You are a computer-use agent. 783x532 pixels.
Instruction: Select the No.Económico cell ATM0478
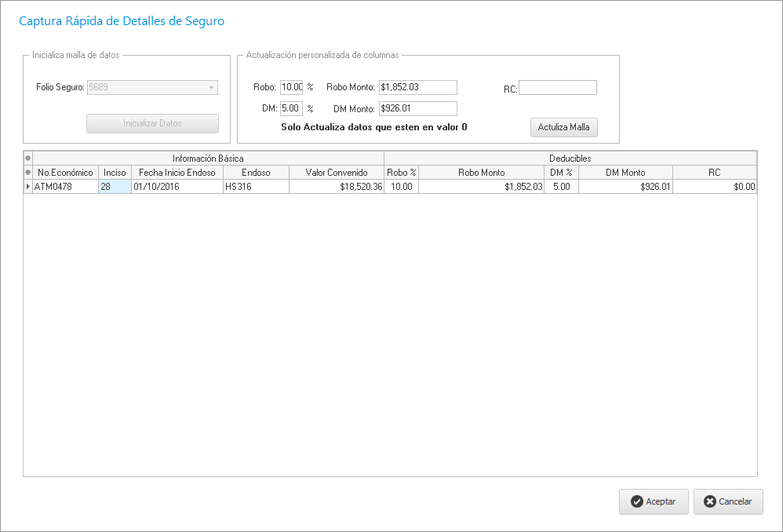point(64,187)
